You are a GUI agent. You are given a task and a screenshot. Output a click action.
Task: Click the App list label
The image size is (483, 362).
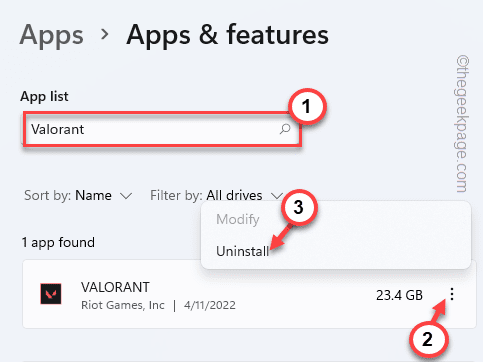(44, 96)
